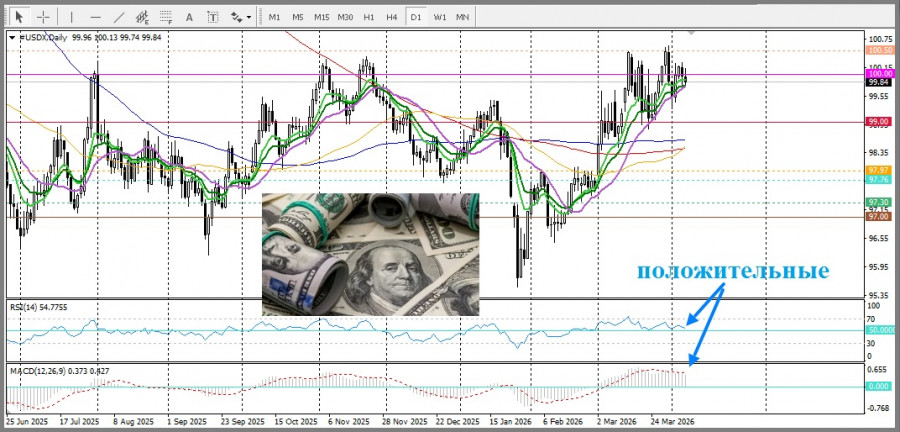Image resolution: width=900 pixels, height=432 pixels.
Task: Switch to the M1 timeframe
Action: (274, 17)
